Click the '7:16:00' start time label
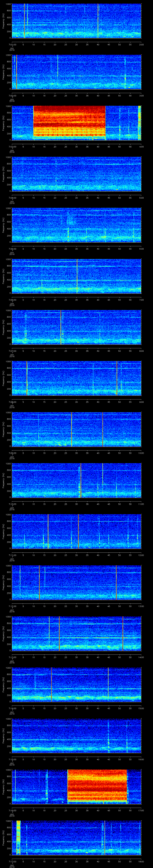This screenshot has height=868, width=153. pyautogui.click(x=12, y=810)
